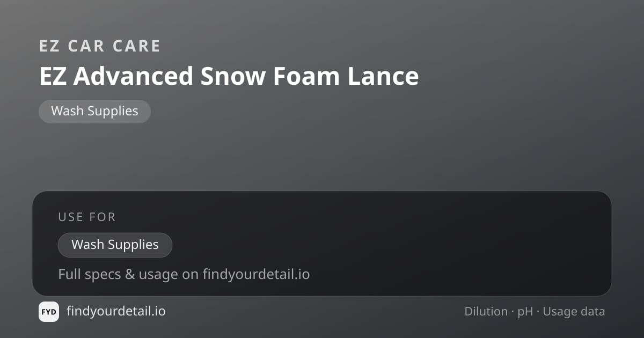
Task: Click the word Advanced in the heading
Action: click(x=133, y=76)
